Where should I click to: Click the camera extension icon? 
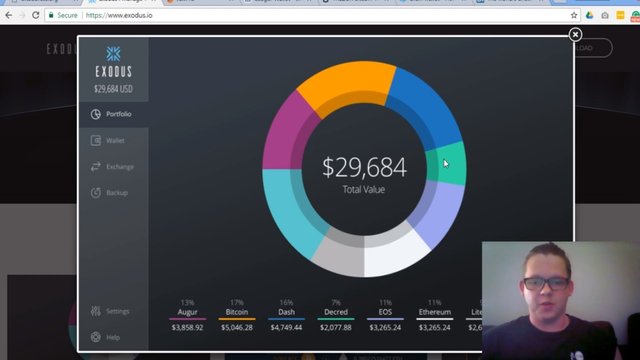tap(605, 15)
